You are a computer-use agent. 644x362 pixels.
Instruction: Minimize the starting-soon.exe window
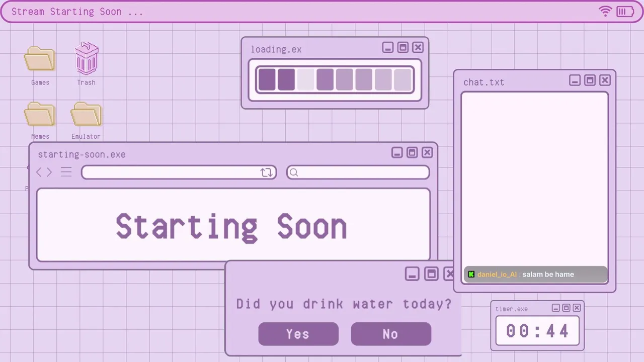pyautogui.click(x=397, y=152)
